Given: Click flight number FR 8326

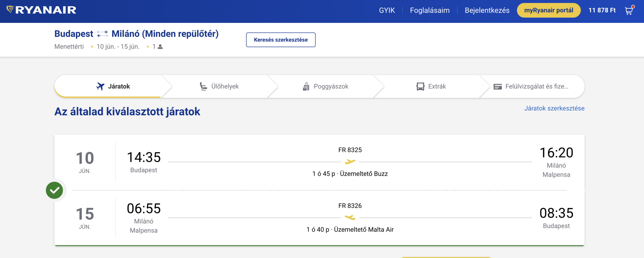Looking at the screenshot, I should [350, 206].
